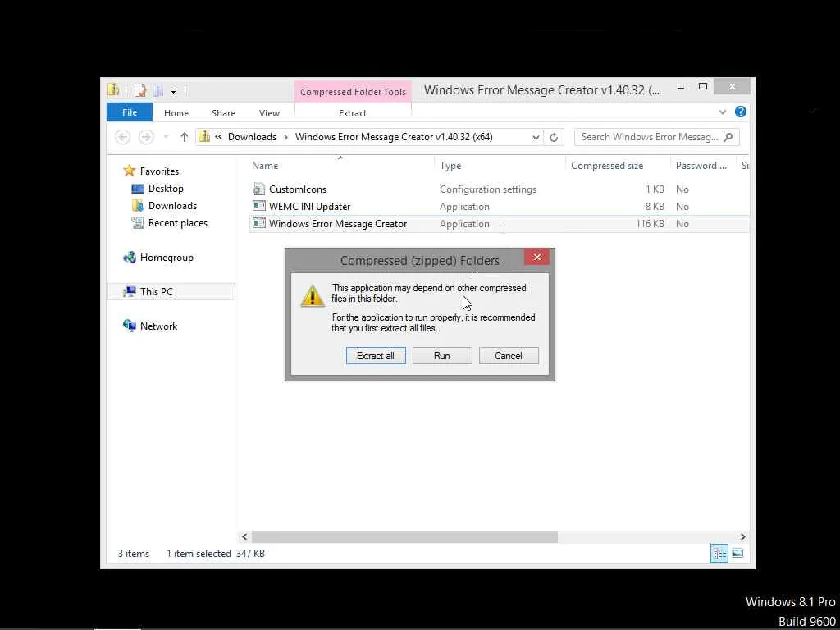The width and height of the screenshot is (840, 630).
Task: Sort by the Name column header
Action: point(343,166)
